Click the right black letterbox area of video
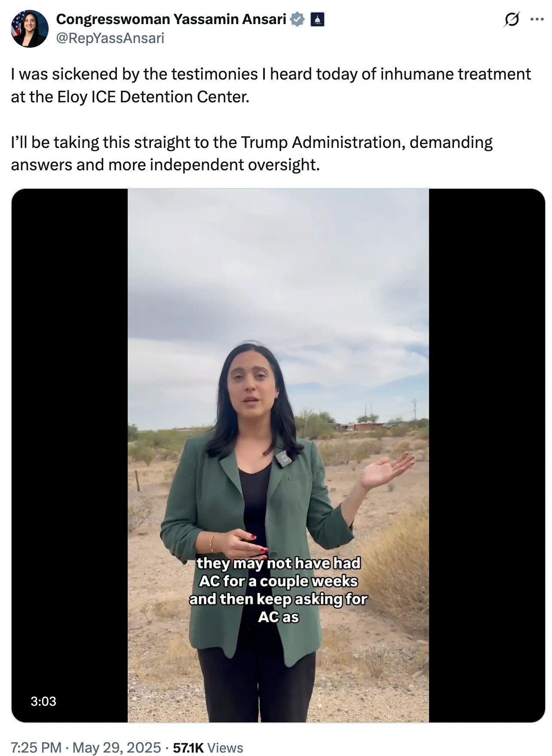This screenshot has height=756, width=552. pos(487,455)
